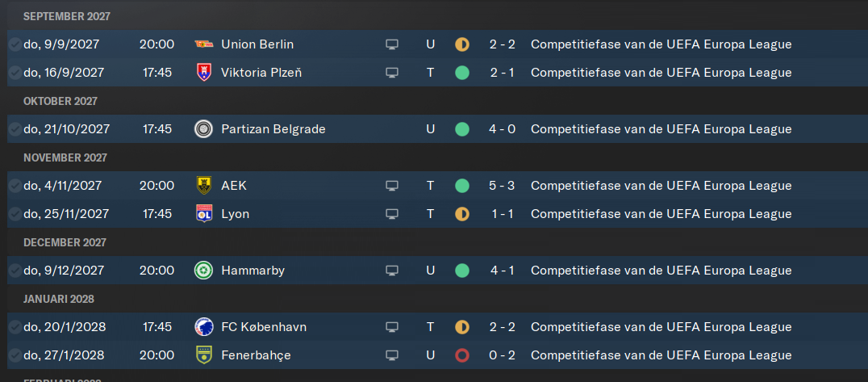Open the Partizan Belgrade club logo

point(204,129)
